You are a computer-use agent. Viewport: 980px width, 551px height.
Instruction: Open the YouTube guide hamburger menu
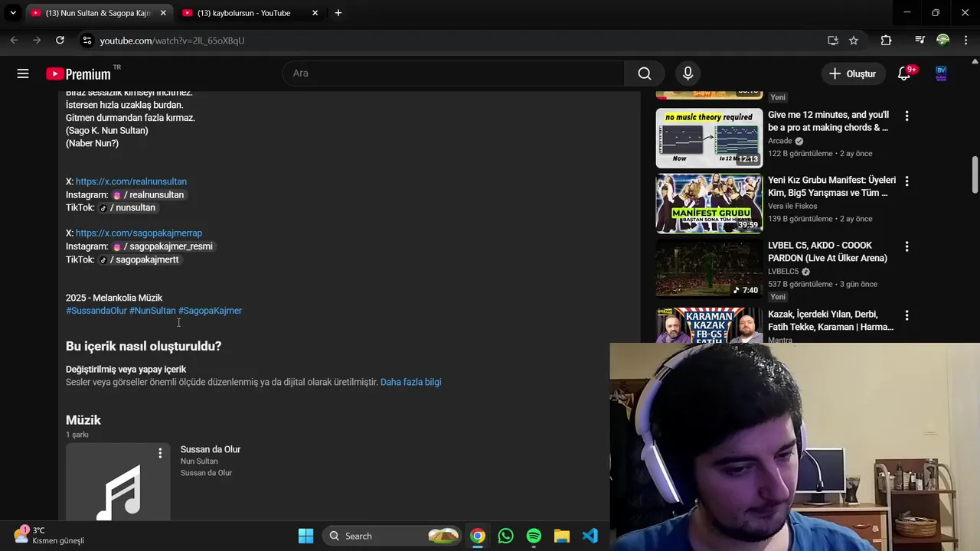click(x=23, y=73)
